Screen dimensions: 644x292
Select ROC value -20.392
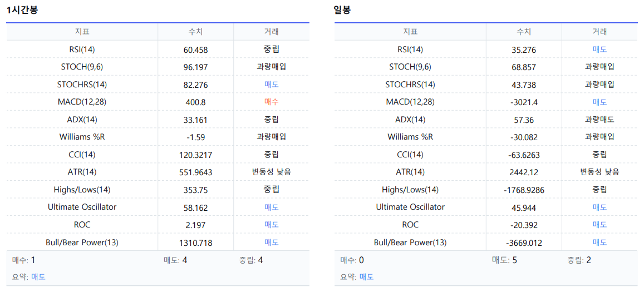coord(524,225)
